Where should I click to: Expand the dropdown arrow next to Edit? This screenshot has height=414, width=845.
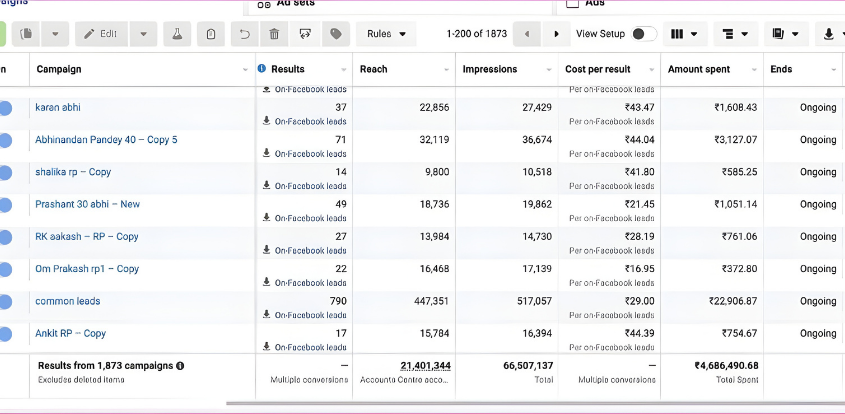[143, 34]
